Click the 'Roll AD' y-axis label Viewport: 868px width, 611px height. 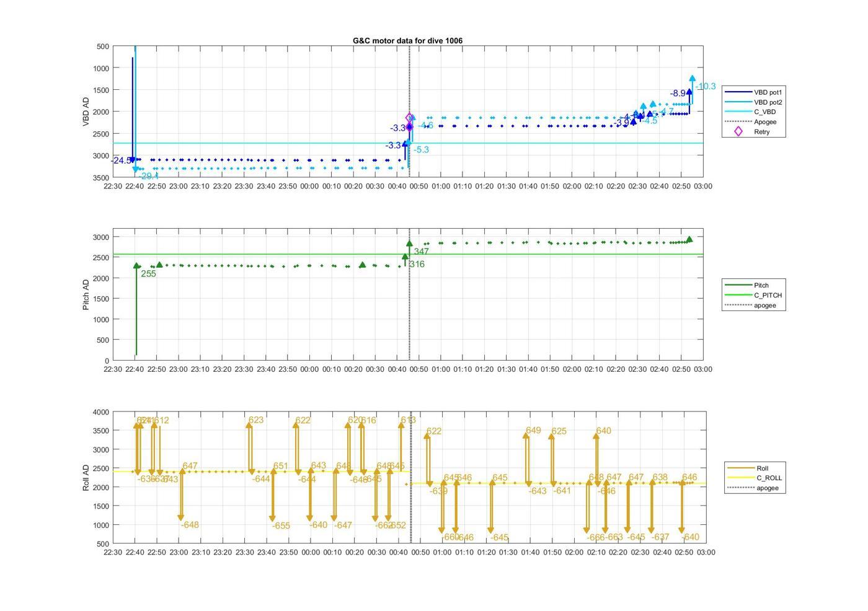(86, 478)
